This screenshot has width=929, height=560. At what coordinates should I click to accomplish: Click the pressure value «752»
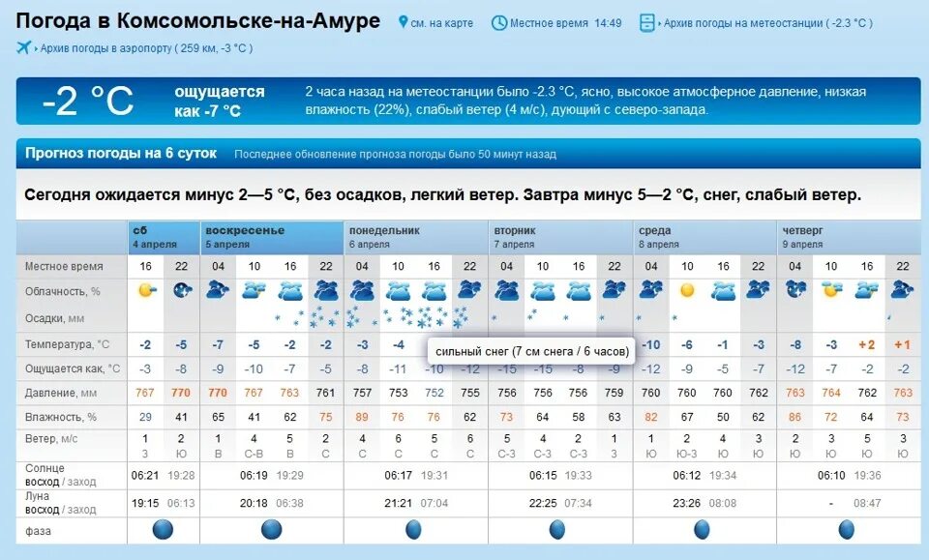(x=435, y=393)
